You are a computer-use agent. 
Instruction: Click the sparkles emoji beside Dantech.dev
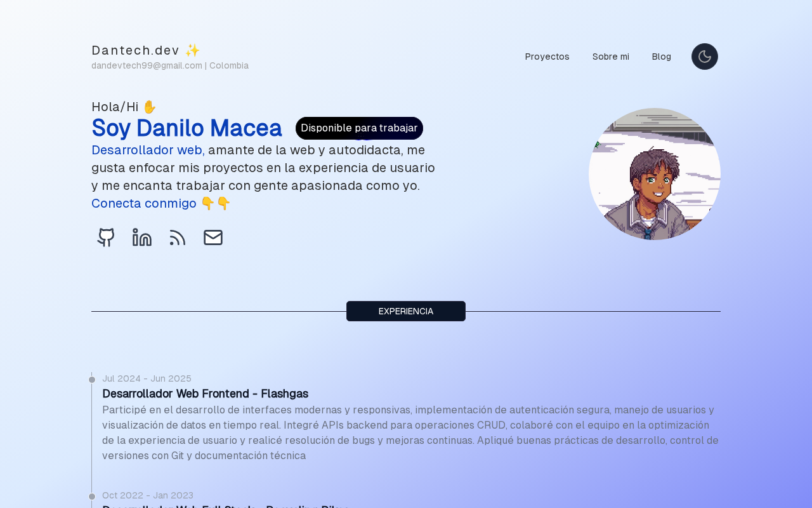pos(193,50)
